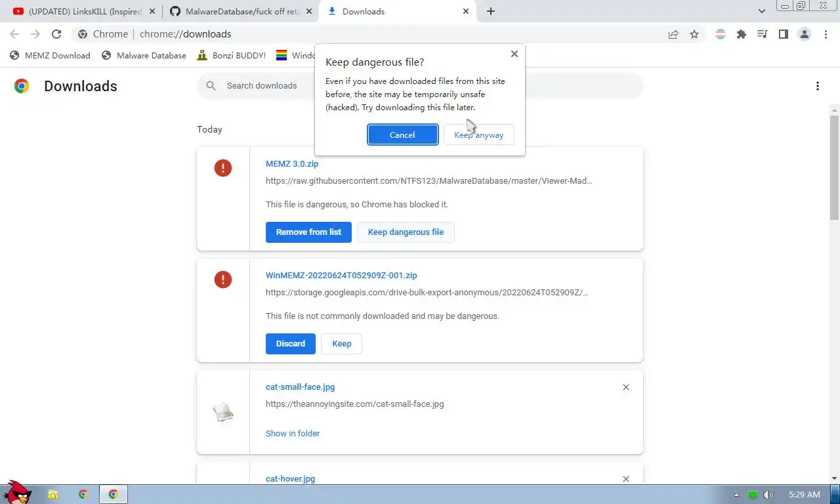Click the active Chrome taskbar button
Screen dimensions: 840x504
click(113, 495)
